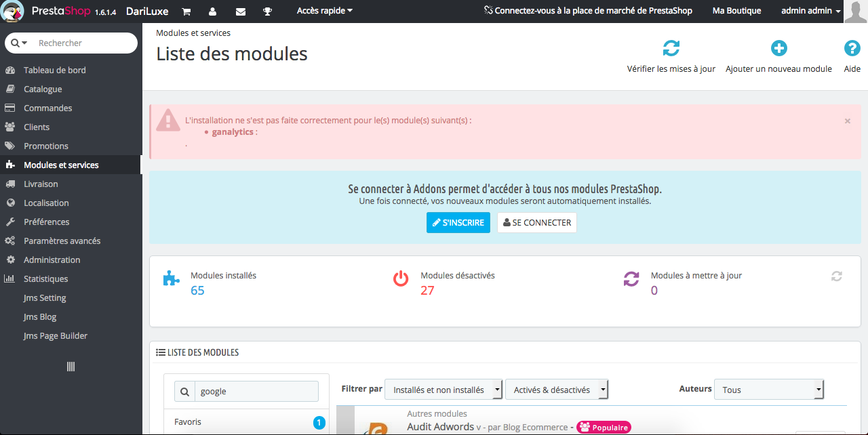Click the Préférences wrench icon
This screenshot has height=435, width=868.
pyautogui.click(x=10, y=222)
